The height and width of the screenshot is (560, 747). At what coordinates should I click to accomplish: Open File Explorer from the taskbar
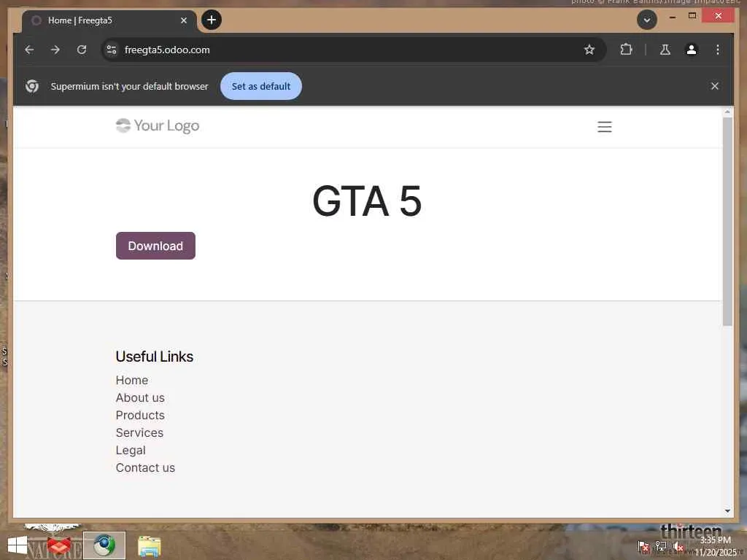click(149, 546)
